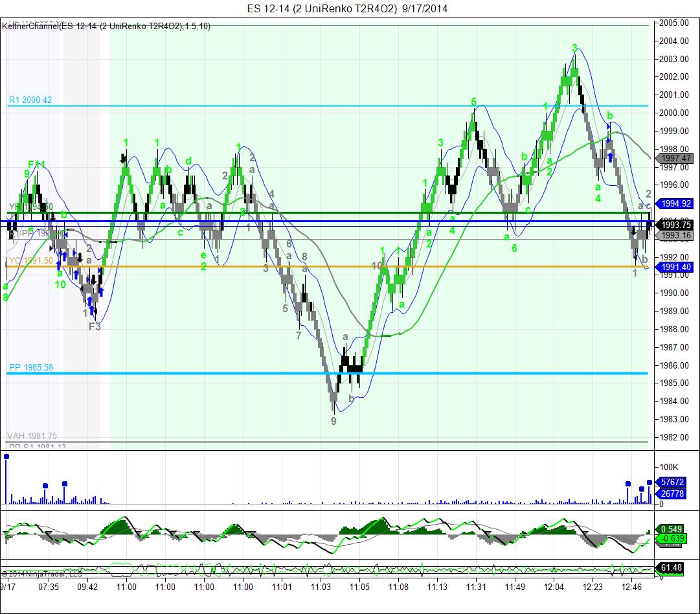The image size is (700, 614).
Task: Click the 57672 volume value marker
Action: [671, 483]
